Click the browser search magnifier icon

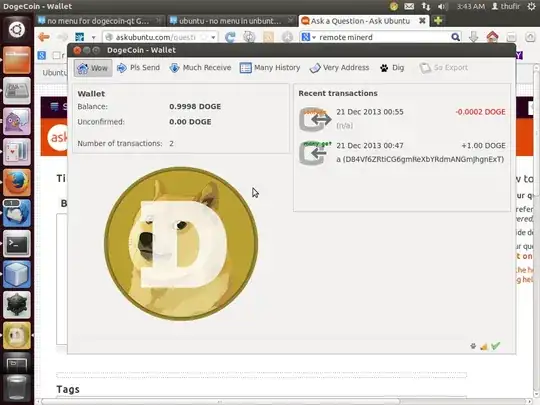[455, 37]
